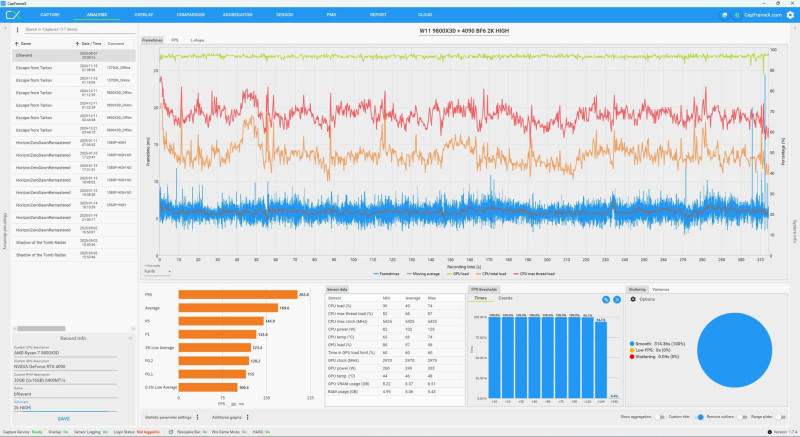Open the CapFrameX.com link
Viewport: 800px width, 437px height.
pos(763,15)
